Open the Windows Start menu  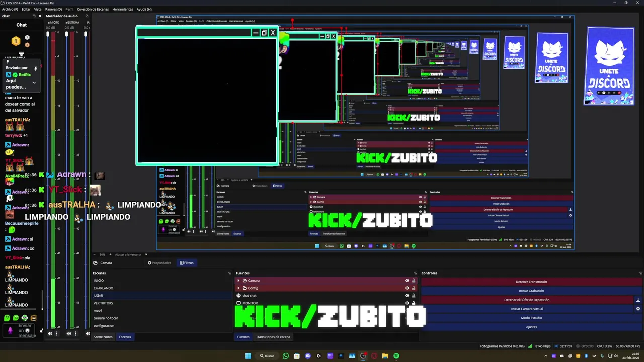click(248, 356)
